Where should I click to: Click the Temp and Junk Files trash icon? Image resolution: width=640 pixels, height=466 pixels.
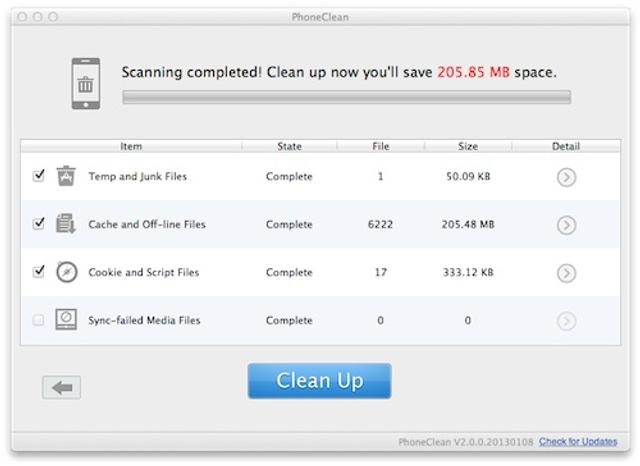66,176
